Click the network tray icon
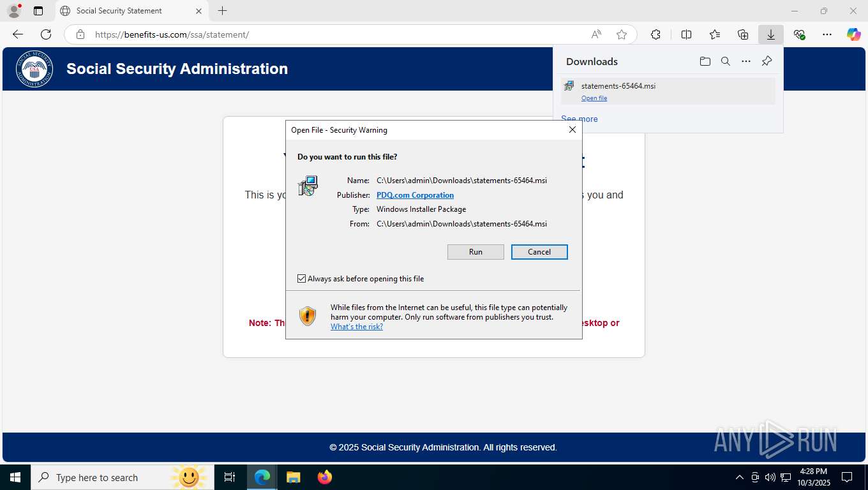This screenshot has width=868, height=490. [x=786, y=477]
